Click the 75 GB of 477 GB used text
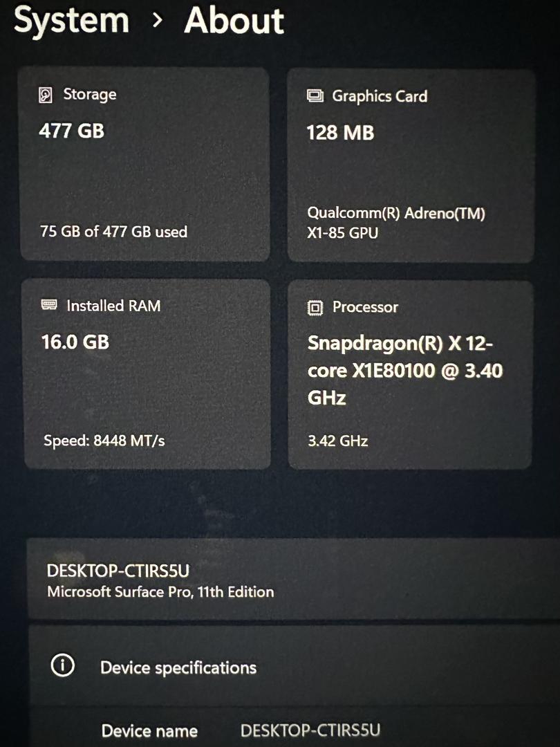Viewport: 560px width, 747px height. point(114,232)
